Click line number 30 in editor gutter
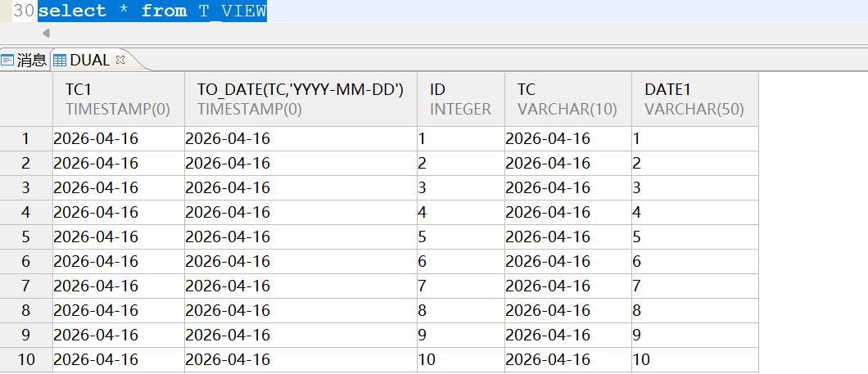Screen dimensions: 868x374 [x=23, y=11]
